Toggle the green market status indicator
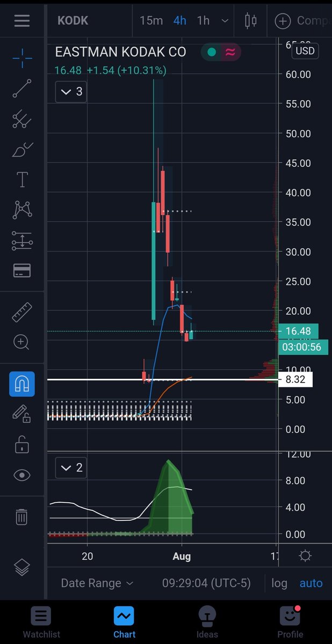 (212, 52)
